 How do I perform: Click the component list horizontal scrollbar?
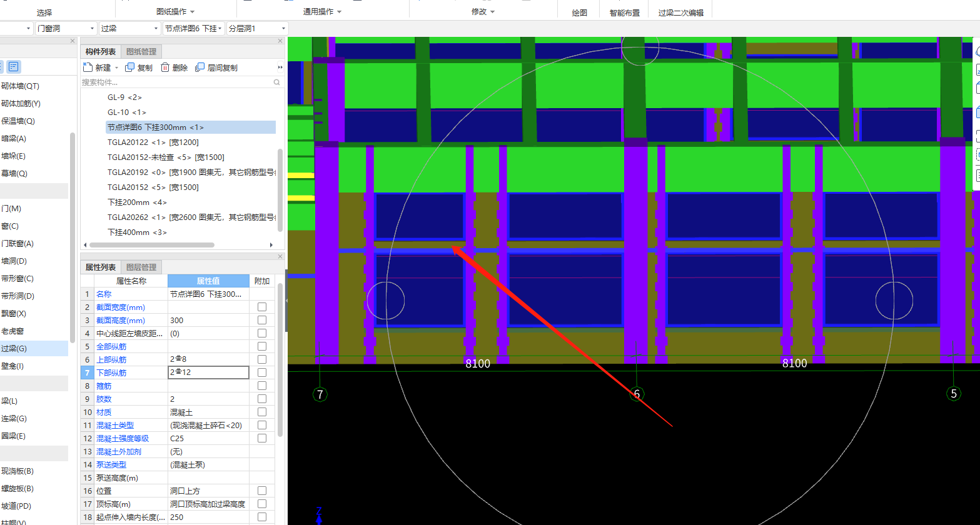click(152, 245)
